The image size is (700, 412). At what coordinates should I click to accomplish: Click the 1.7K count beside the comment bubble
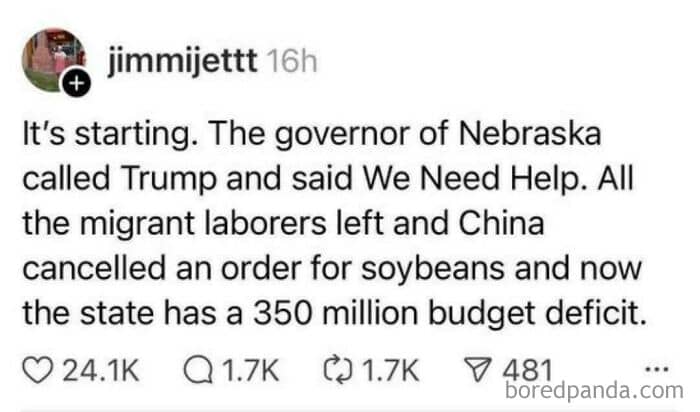click(248, 372)
